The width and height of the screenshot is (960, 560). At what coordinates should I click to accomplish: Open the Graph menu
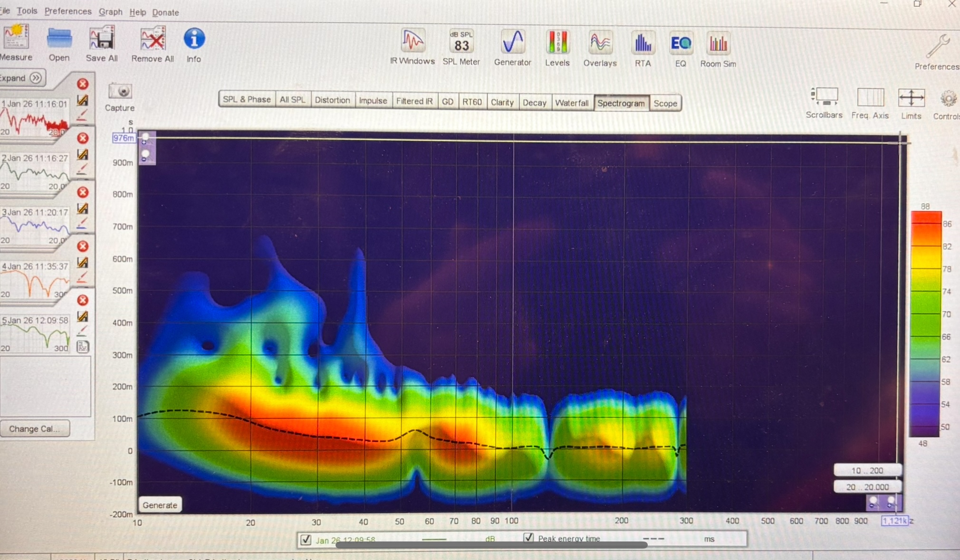(x=110, y=11)
